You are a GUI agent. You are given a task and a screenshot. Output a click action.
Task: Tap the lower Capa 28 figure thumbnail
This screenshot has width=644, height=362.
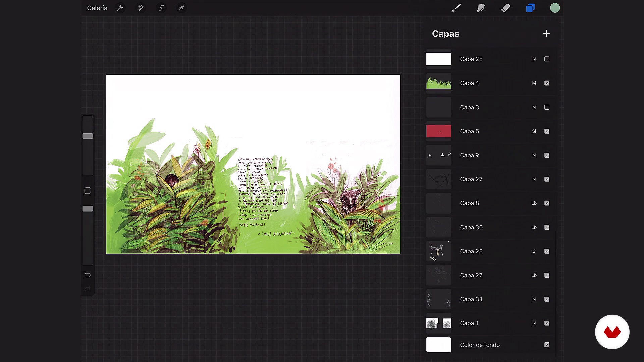439,251
